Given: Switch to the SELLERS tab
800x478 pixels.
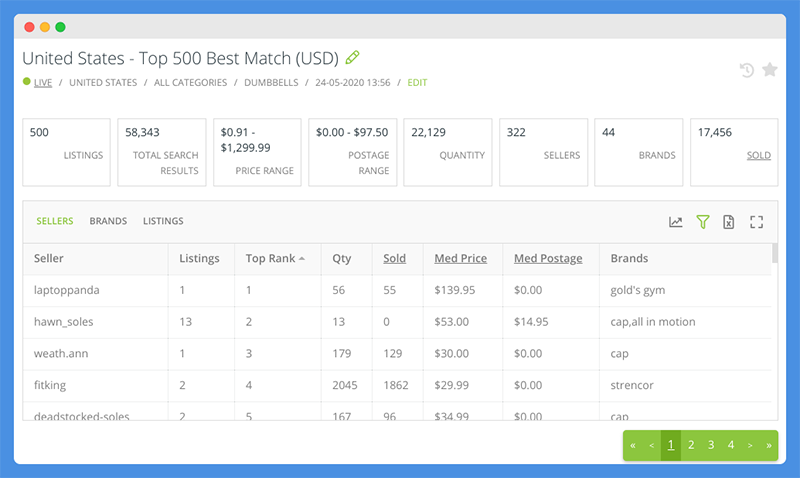Looking at the screenshot, I should click(x=55, y=221).
